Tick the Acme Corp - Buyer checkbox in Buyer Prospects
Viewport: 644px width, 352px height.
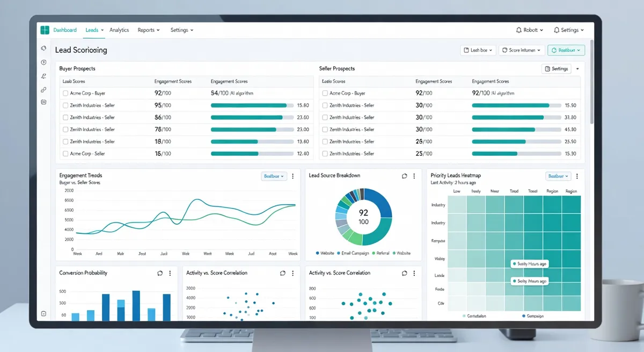point(65,93)
